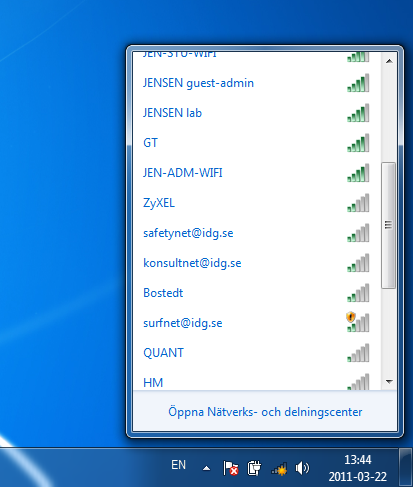The image size is (413, 487).
Task: Choose the safetynet@idg.se network
Action: pos(256,233)
